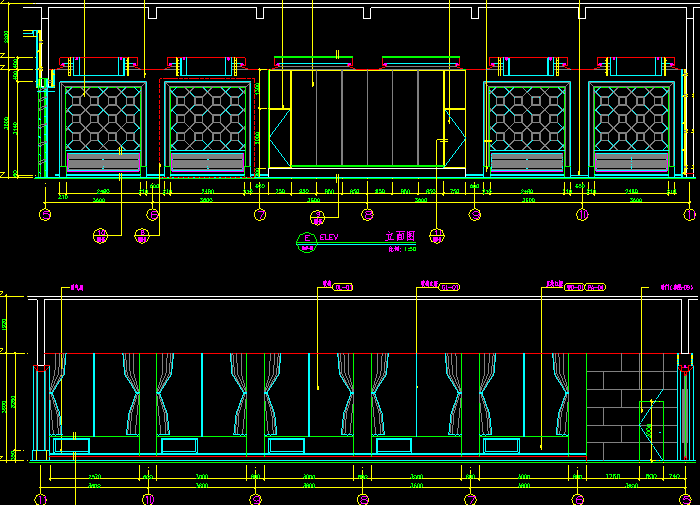
Task: Click the circled E elevation symbol
Action: click(x=306, y=240)
